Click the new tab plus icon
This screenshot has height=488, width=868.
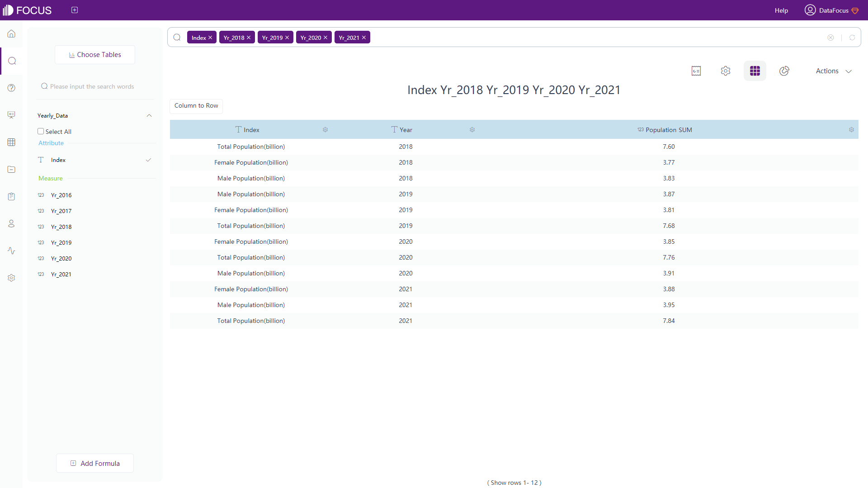tap(75, 10)
